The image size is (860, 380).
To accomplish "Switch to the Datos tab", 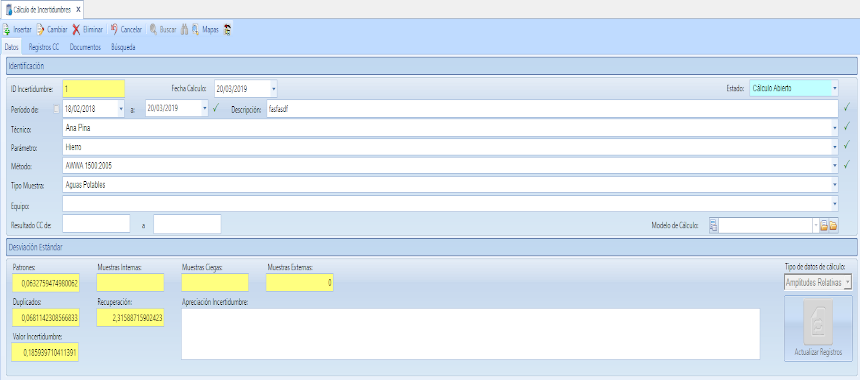I will point(12,47).
